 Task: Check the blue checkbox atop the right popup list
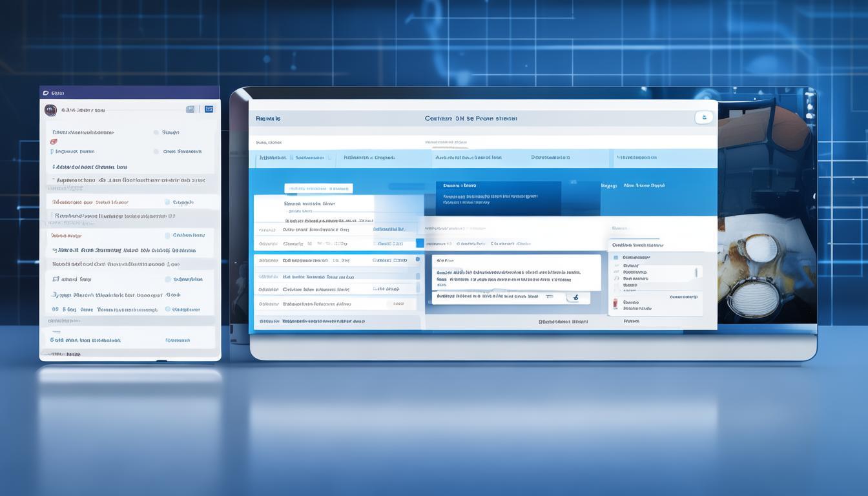click(615, 257)
